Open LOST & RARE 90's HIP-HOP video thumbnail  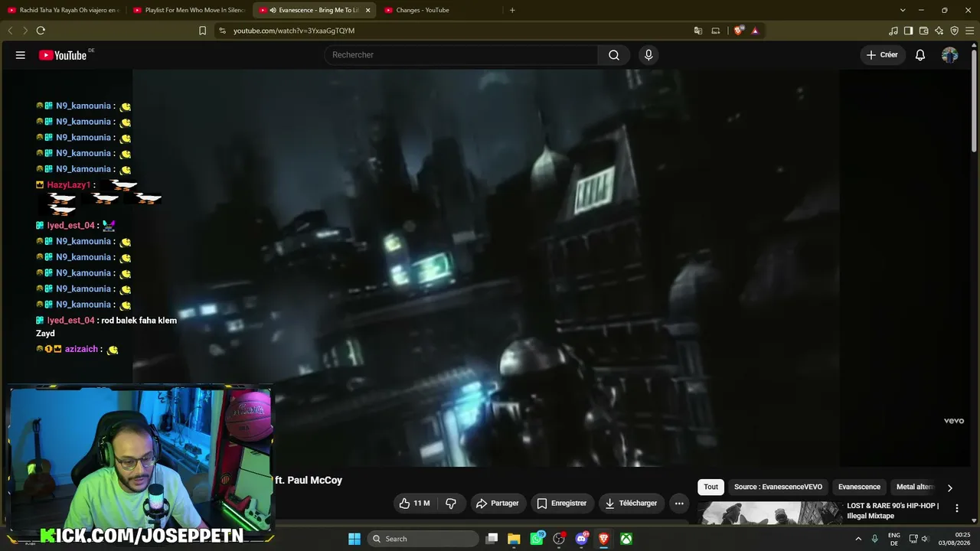769,514
